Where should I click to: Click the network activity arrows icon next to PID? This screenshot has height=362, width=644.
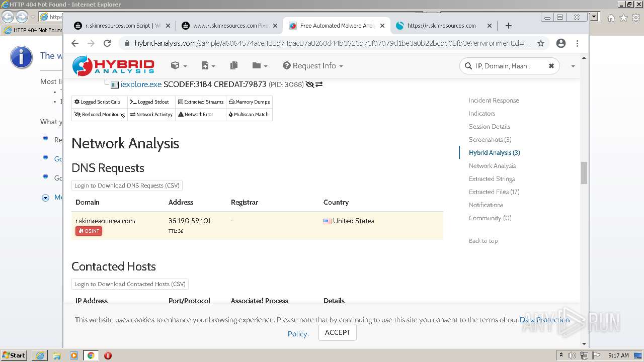pos(319,84)
